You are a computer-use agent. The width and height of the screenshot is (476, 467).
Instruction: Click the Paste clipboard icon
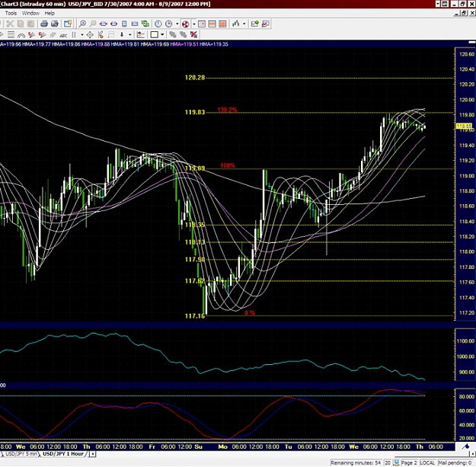point(30,24)
